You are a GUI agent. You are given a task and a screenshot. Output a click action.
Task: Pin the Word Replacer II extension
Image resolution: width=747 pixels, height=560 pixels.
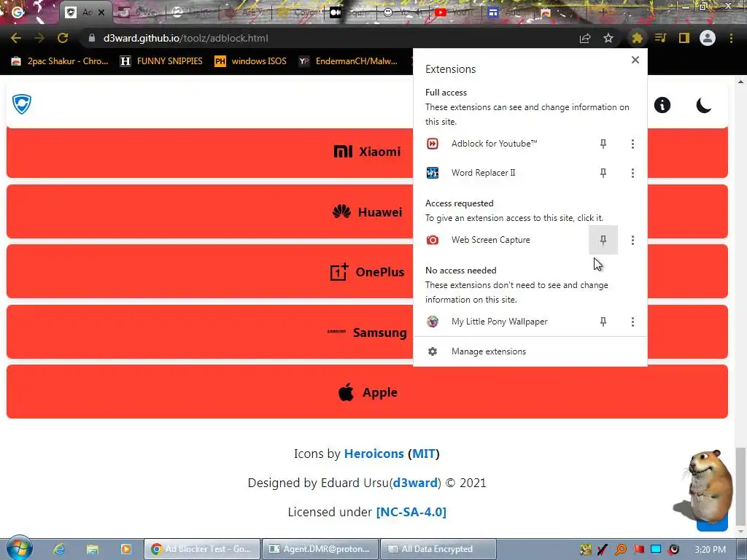point(603,173)
